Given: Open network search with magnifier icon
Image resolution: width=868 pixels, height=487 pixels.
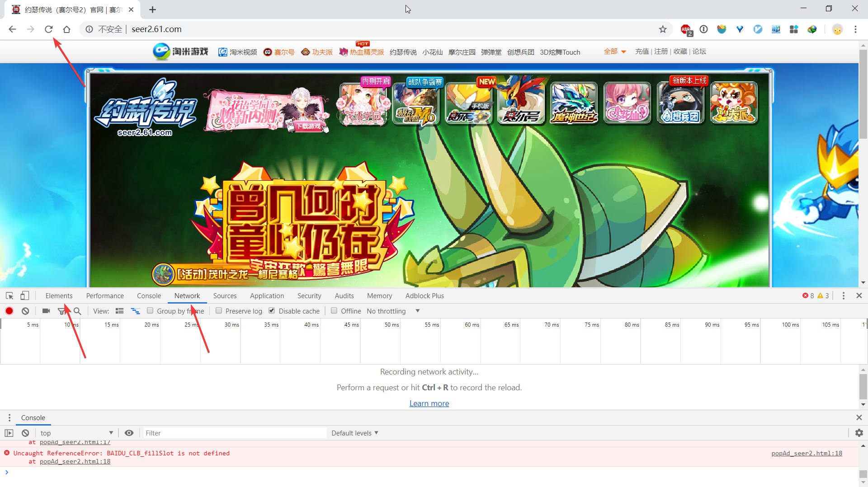Looking at the screenshot, I should tap(77, 311).
